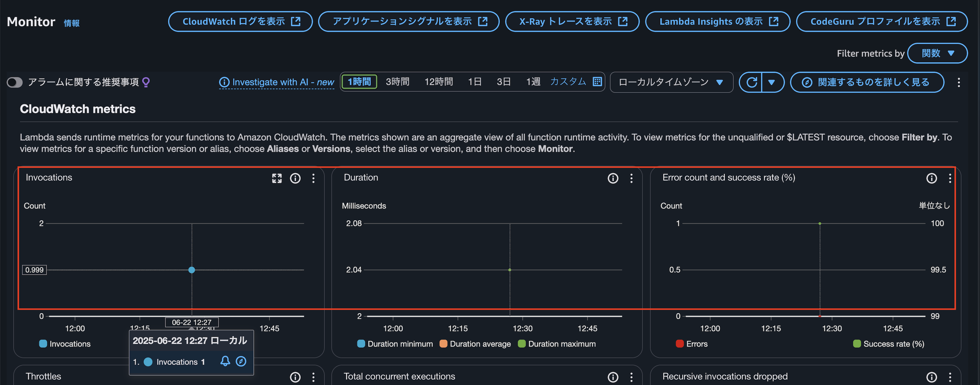The image size is (980, 385).
Task: Open the 関数 filter dropdown
Action: (x=937, y=53)
